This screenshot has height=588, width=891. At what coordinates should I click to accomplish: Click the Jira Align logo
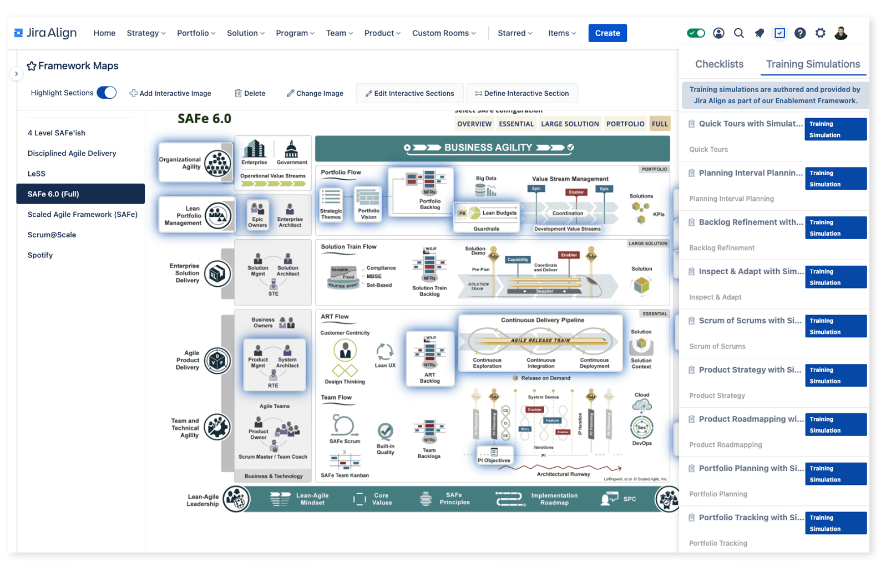tap(45, 33)
